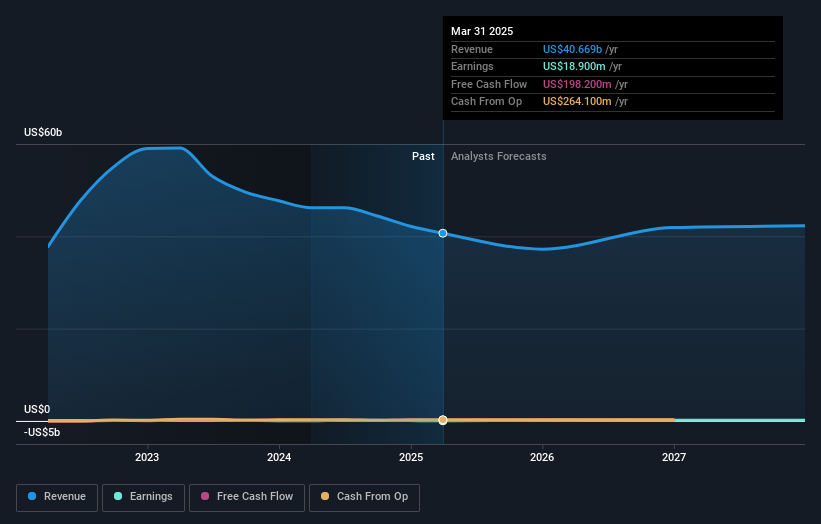This screenshot has height=524, width=821.
Task: Click the revenue data point marker
Action: pos(443,233)
